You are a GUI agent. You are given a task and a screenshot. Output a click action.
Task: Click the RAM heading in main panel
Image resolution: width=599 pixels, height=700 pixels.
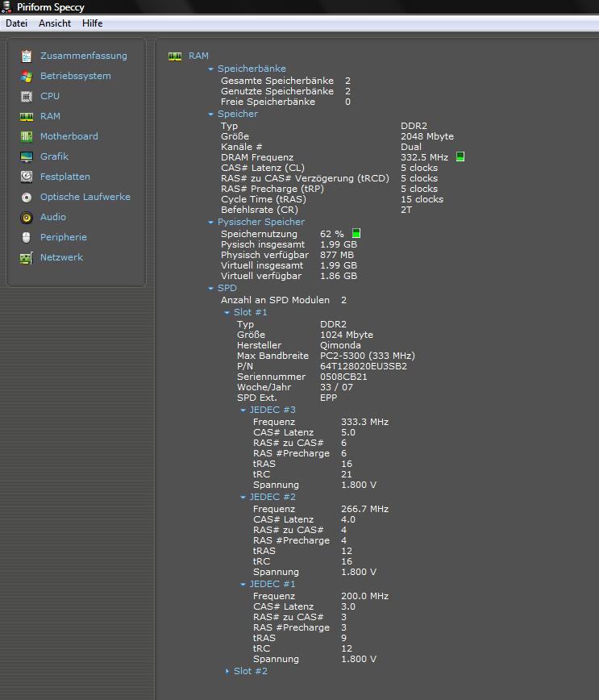(198, 56)
